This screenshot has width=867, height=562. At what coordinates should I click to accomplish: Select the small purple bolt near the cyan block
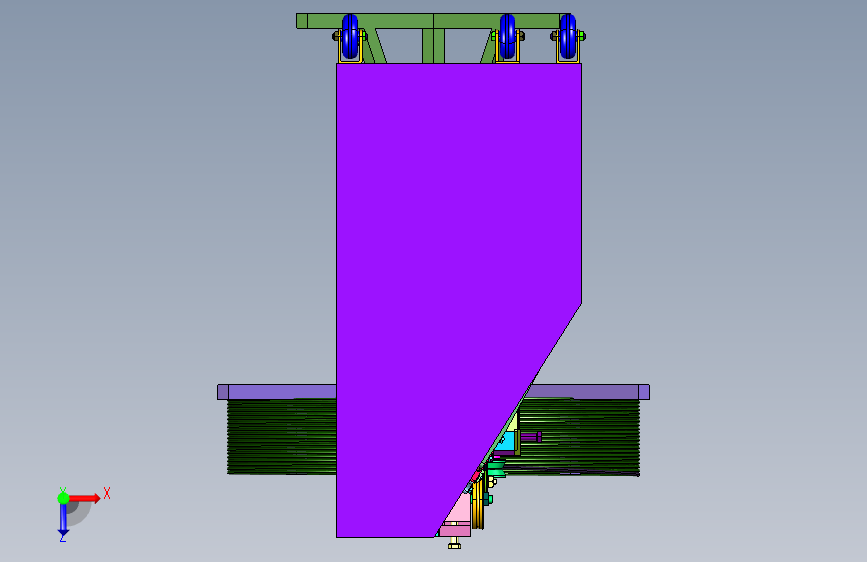click(531, 437)
